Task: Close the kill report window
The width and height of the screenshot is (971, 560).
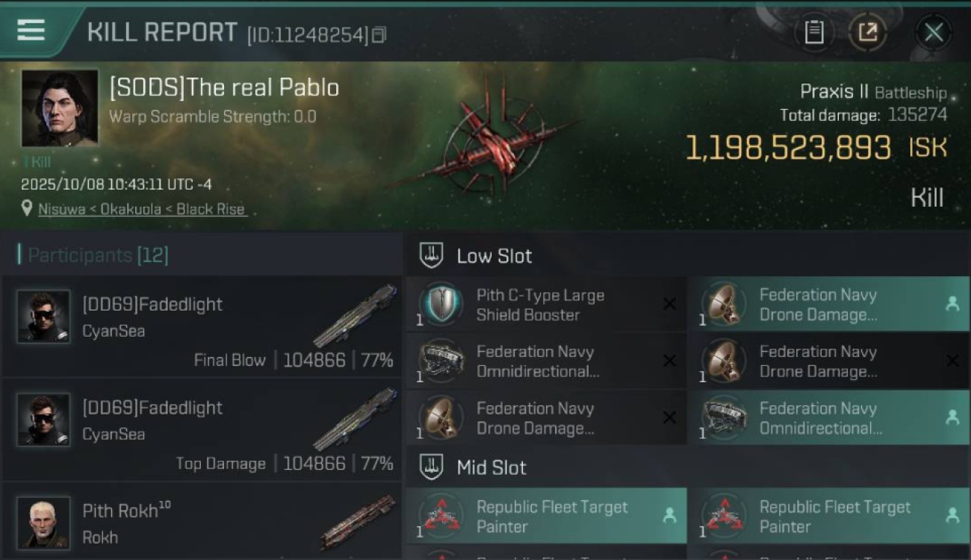Action: (x=934, y=32)
